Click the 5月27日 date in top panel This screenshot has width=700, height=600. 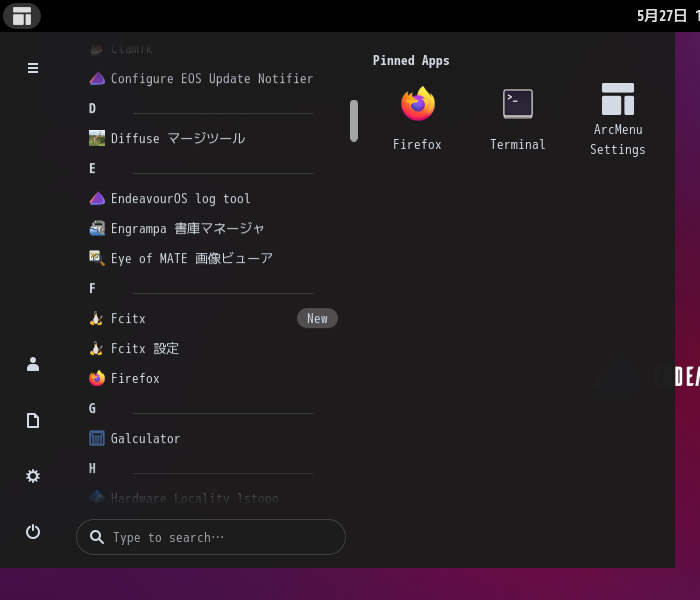coord(662,16)
